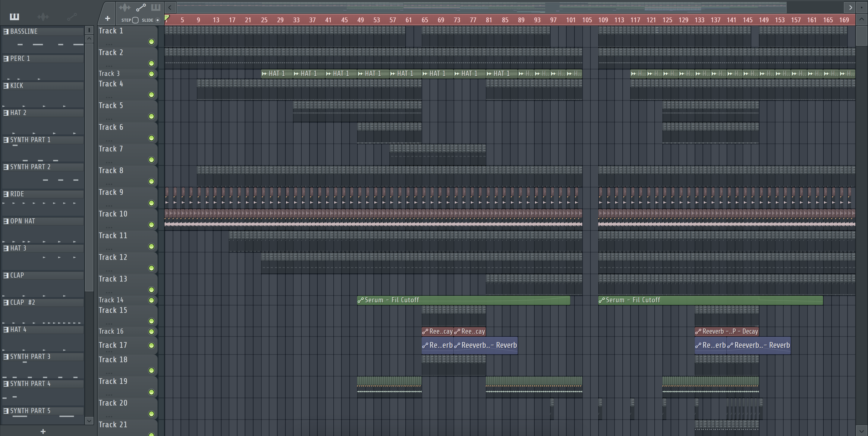Click the BASSLINE pattern piano icon
Screen dimensions: 868x436
6,31
